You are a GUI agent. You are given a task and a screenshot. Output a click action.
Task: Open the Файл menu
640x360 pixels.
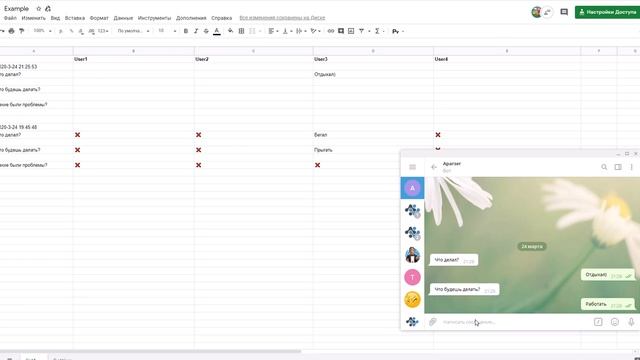10,18
